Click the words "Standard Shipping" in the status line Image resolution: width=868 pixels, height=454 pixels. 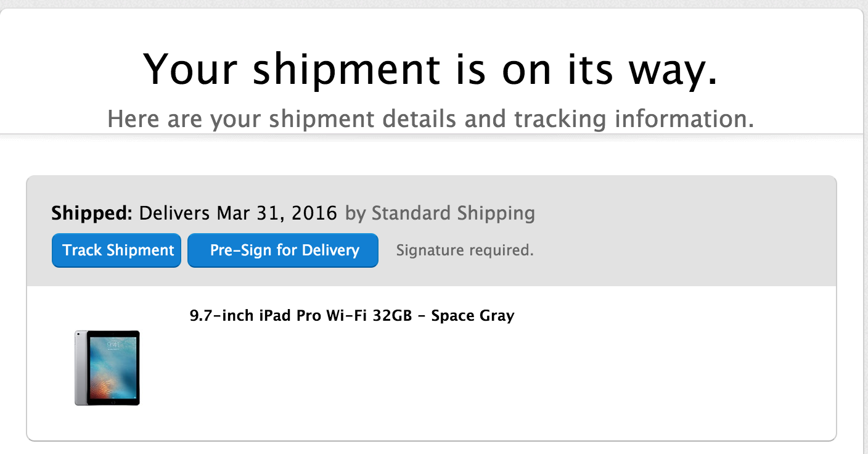coord(453,213)
